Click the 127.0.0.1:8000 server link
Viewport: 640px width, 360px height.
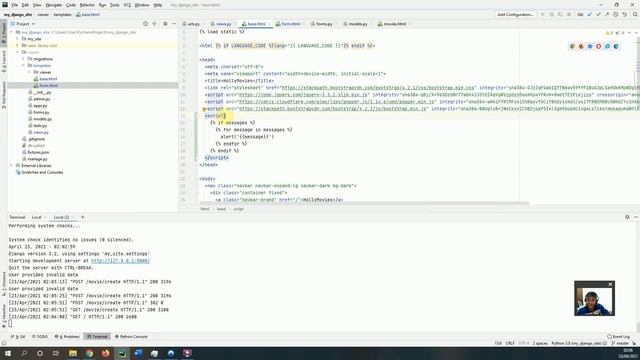[120, 261]
